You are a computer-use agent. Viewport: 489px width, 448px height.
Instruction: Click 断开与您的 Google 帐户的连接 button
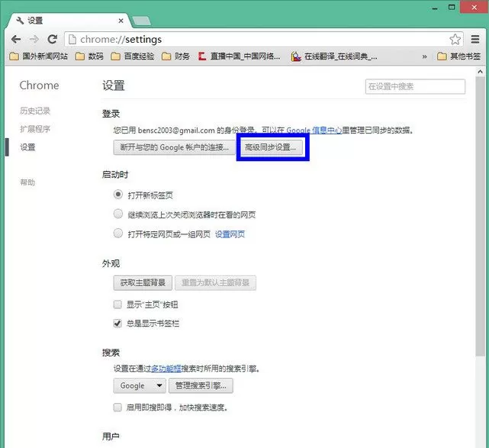click(175, 147)
